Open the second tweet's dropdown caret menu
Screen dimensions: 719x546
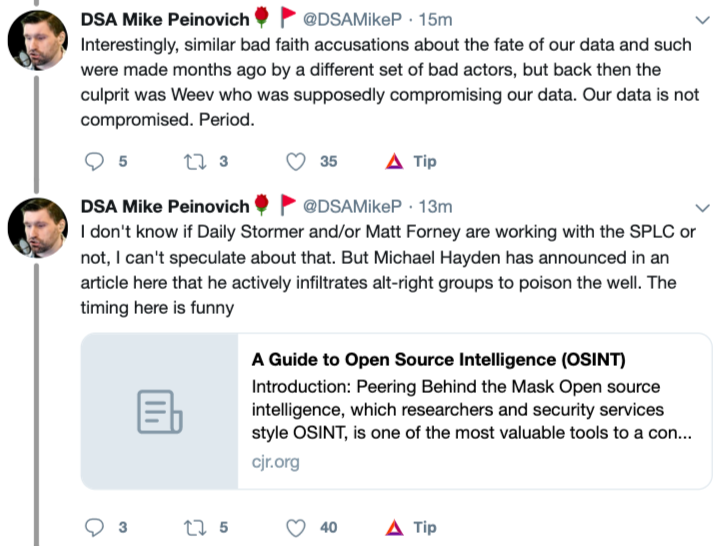[702, 206]
